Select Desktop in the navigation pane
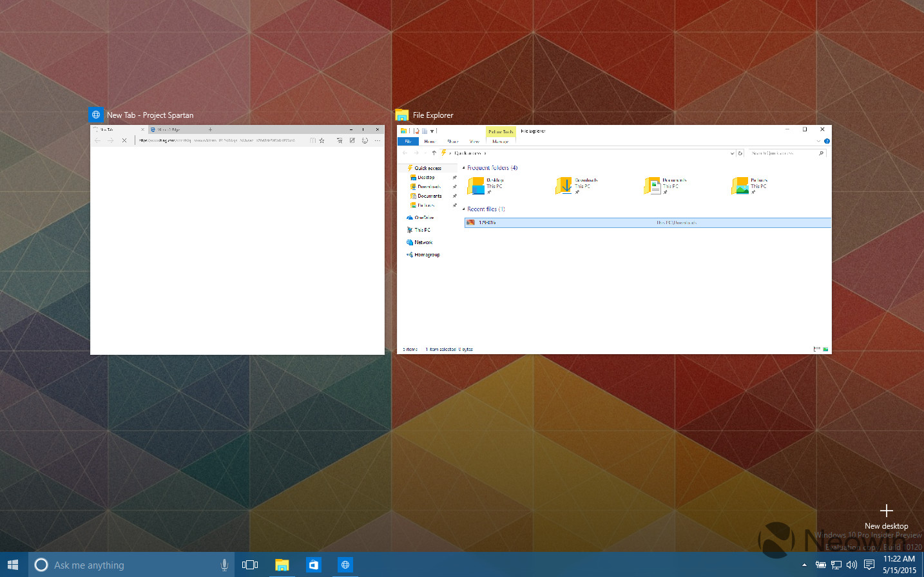This screenshot has width=924, height=577. coord(426,177)
